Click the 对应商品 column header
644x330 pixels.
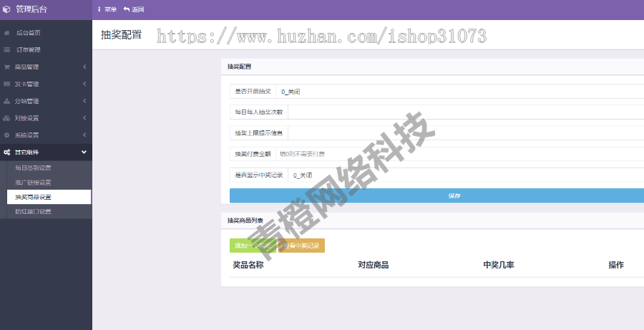click(374, 265)
